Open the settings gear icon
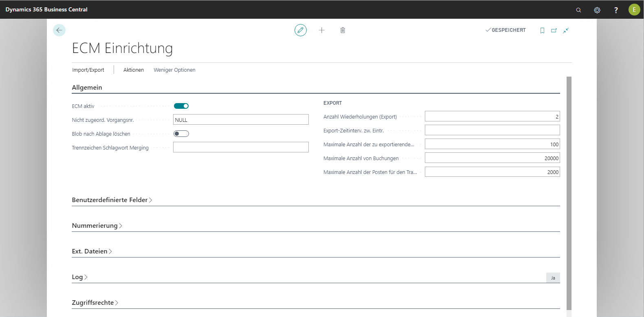Viewport: 644px width, 317px height. (x=597, y=10)
